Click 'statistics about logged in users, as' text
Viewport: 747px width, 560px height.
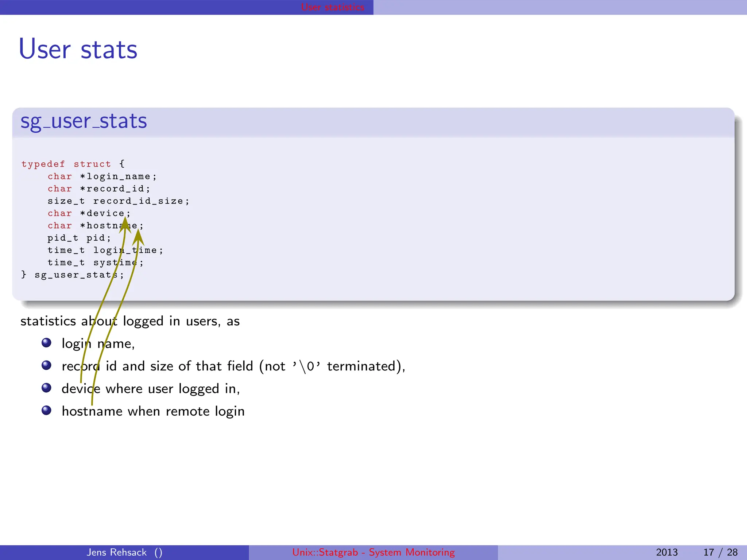(130, 321)
